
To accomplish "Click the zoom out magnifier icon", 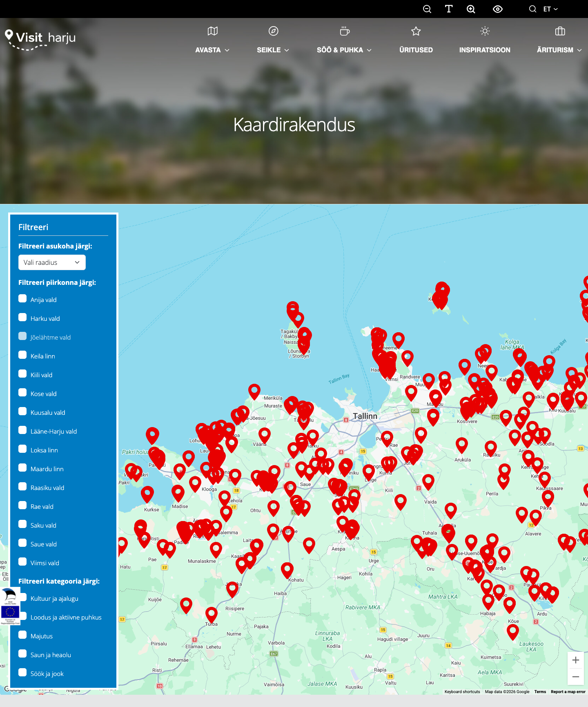I will click(427, 9).
